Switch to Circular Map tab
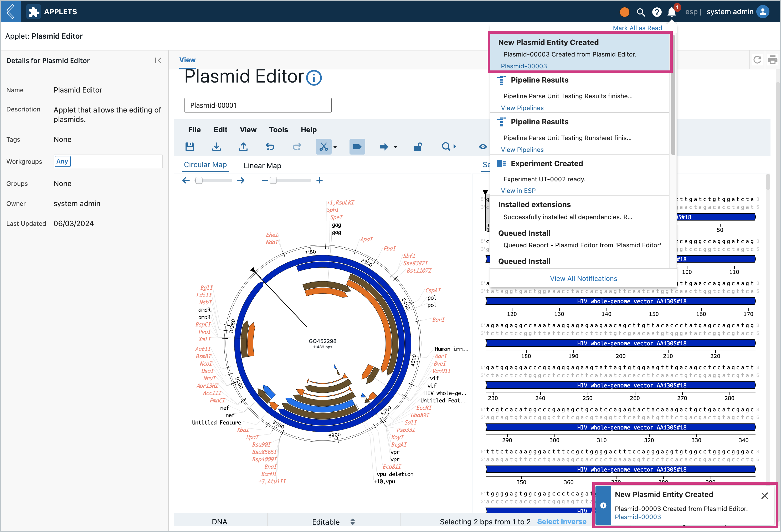This screenshot has width=781, height=532. point(205,165)
